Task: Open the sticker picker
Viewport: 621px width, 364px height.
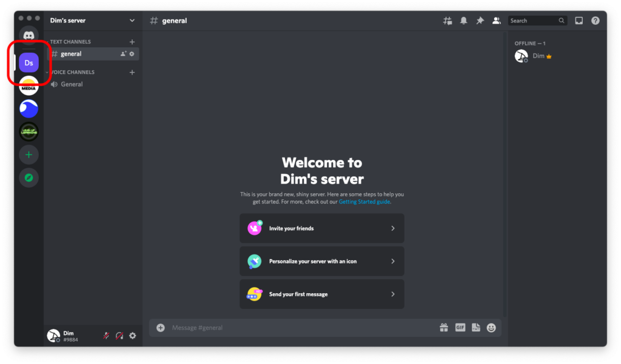Action: click(475, 328)
